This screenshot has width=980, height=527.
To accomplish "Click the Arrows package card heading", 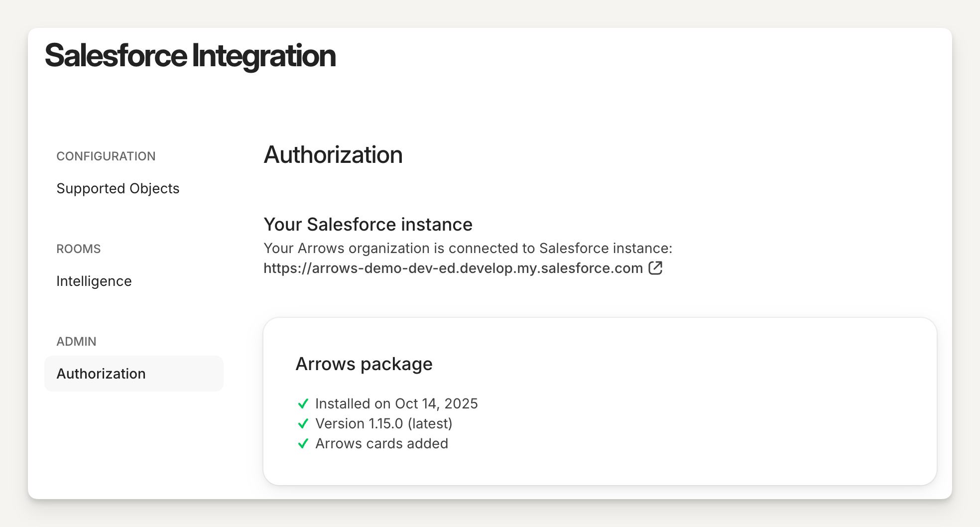I will tap(364, 364).
